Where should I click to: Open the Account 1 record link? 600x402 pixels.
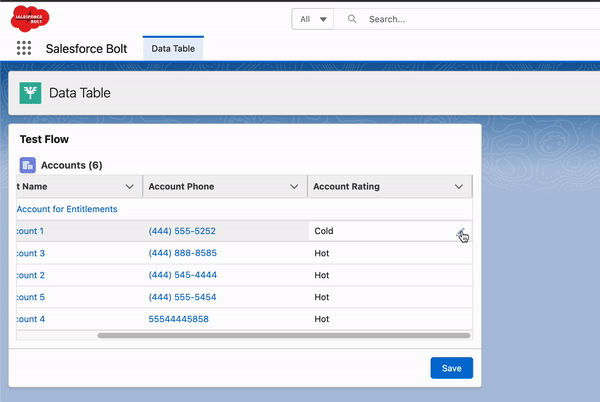[x=30, y=231]
